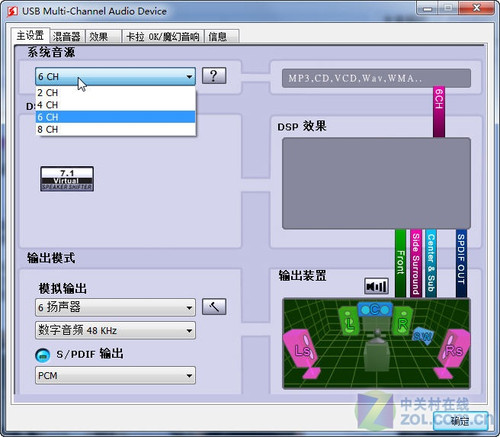Select the front left L speaker
Screen dimensions: 500x437
point(349,322)
